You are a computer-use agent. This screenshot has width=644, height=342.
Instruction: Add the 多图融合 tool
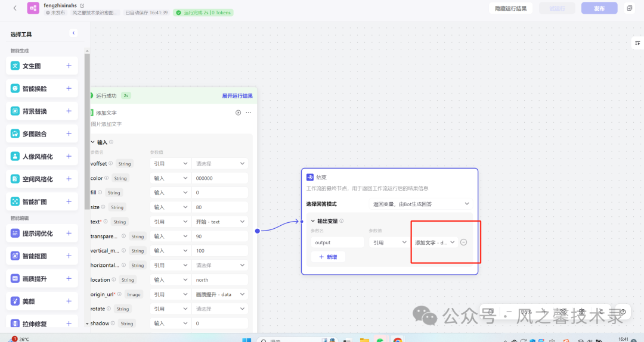click(69, 133)
